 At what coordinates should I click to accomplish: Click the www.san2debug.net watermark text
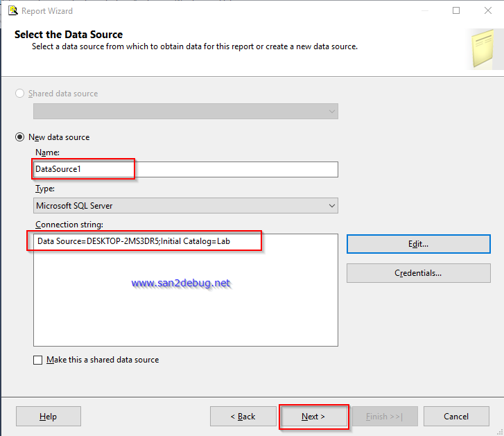pos(180,283)
